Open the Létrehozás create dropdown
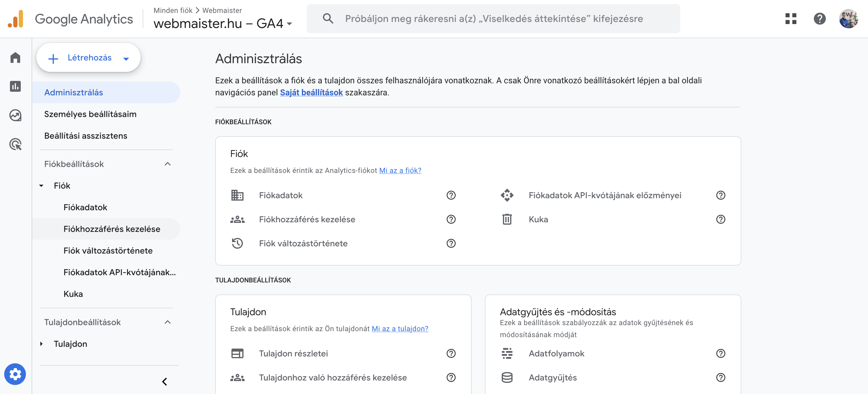 88,57
